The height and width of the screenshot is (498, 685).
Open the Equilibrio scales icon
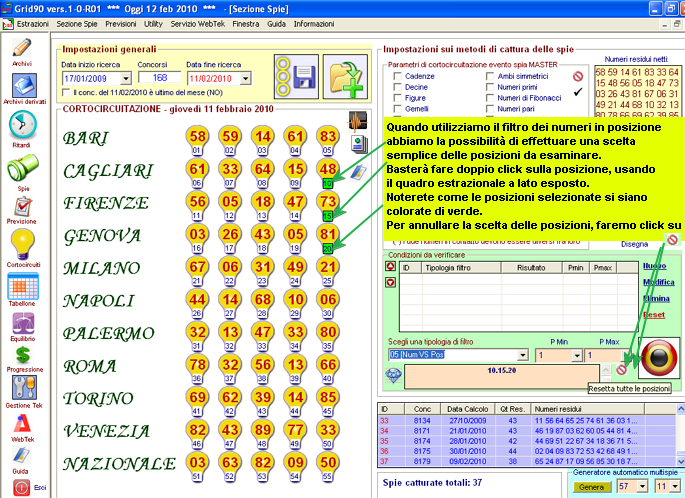point(23,324)
